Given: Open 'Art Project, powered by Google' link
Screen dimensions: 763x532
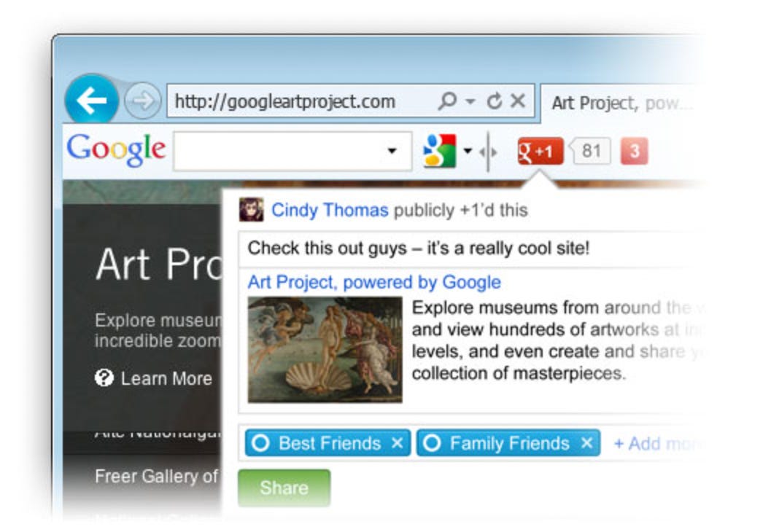Looking at the screenshot, I should [374, 282].
